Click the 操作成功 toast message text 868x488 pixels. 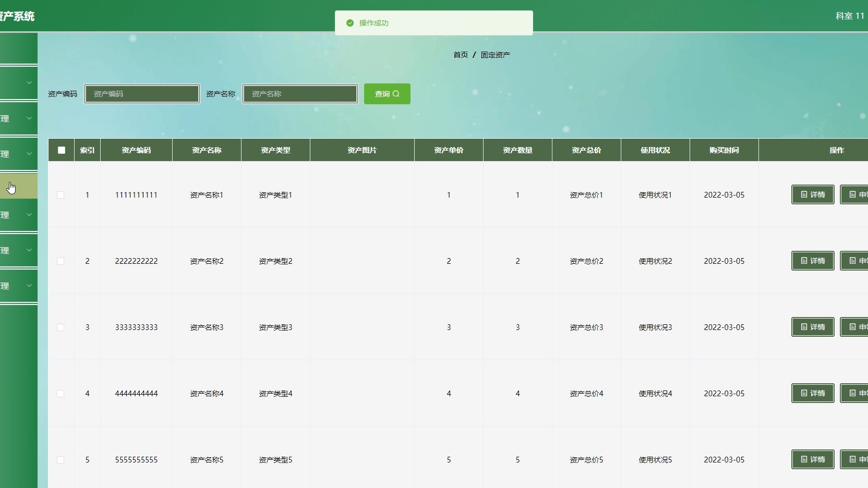[373, 23]
